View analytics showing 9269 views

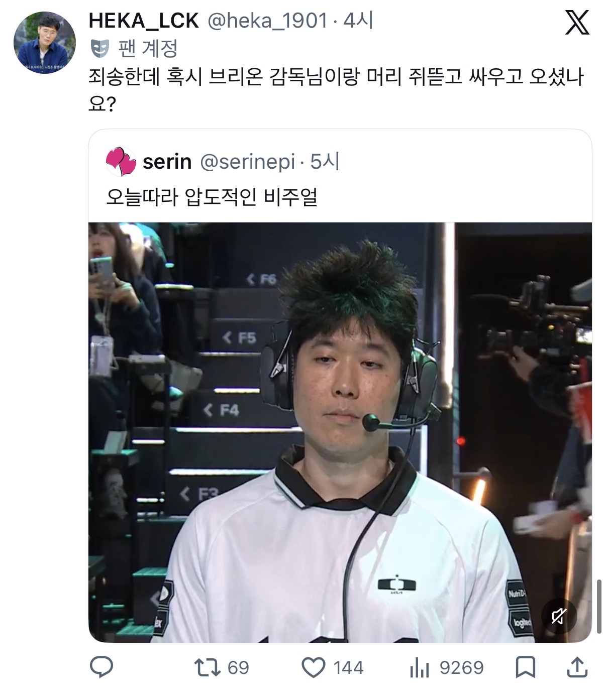pyautogui.click(x=446, y=667)
